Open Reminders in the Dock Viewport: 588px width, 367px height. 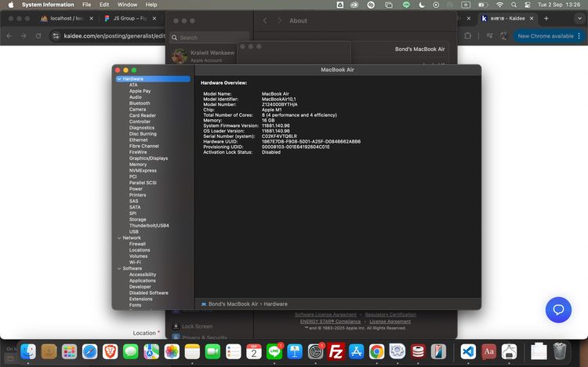click(234, 351)
